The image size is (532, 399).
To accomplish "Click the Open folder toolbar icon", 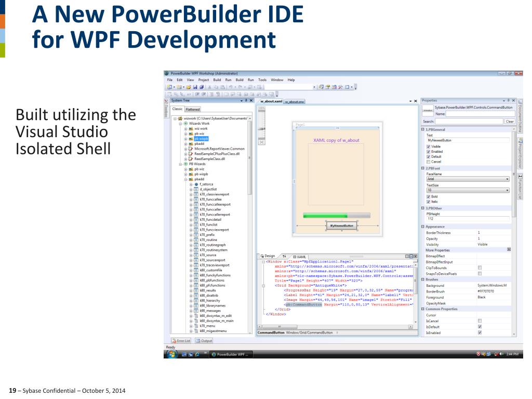I will coord(189,87).
